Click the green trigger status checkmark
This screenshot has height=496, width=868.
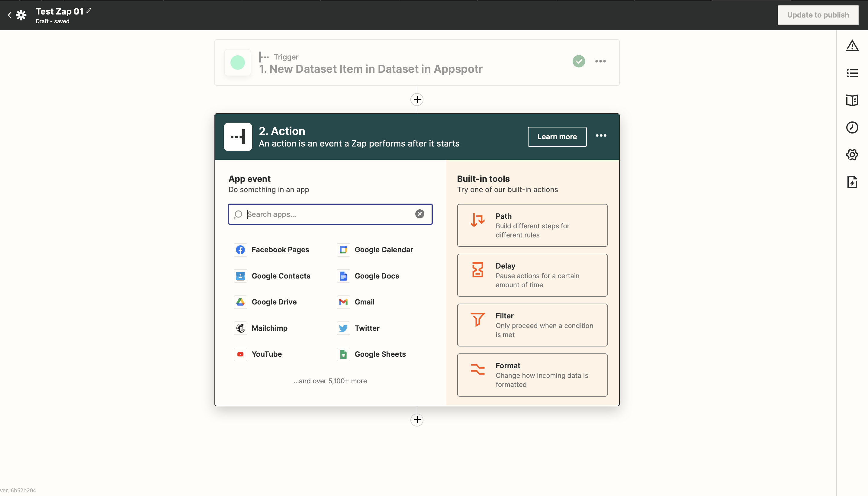pos(579,61)
